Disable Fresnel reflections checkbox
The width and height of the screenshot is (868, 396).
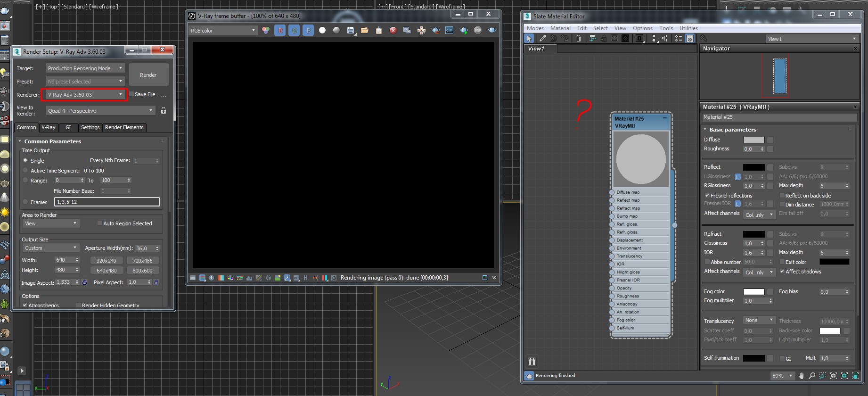[707, 195]
